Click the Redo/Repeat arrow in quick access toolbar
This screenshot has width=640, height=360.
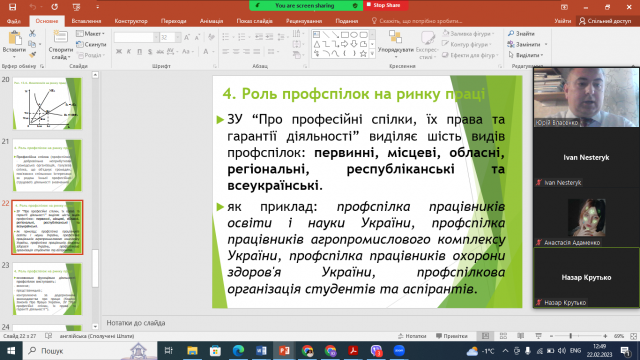[x=54, y=7]
